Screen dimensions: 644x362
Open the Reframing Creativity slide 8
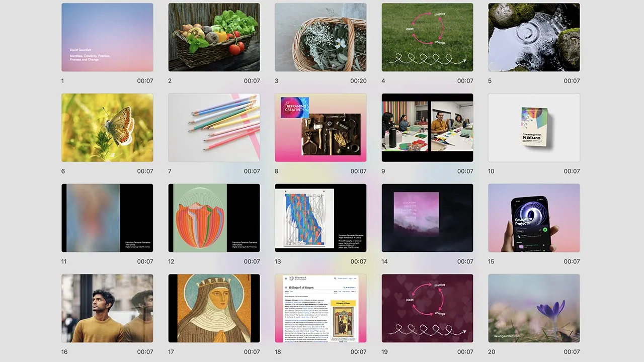coord(320,128)
